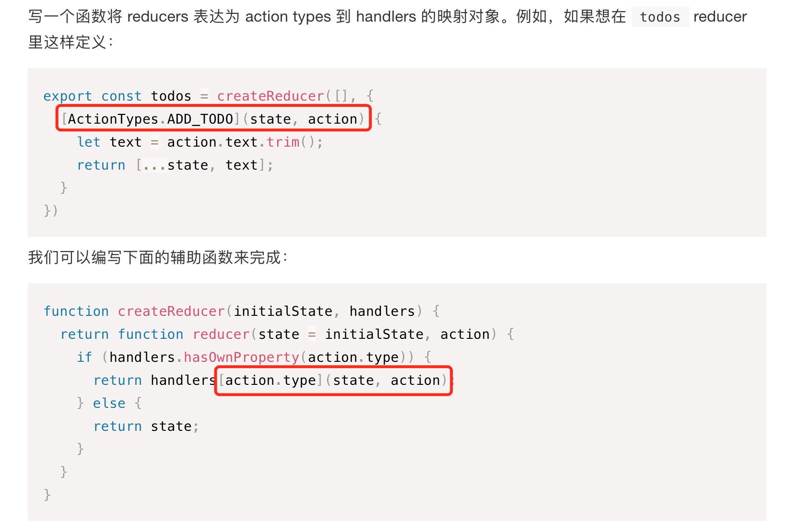Click "createReducer" in the function declaration
The width and height of the screenshot is (800, 532).
click(x=171, y=312)
